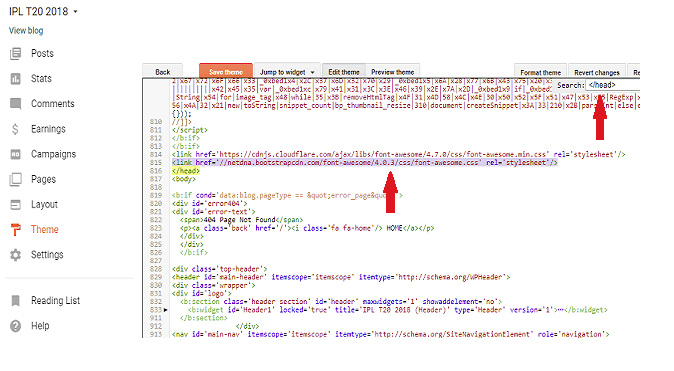Click the nav id='main-nav' line
The width and height of the screenshot is (674, 371).
(390, 334)
